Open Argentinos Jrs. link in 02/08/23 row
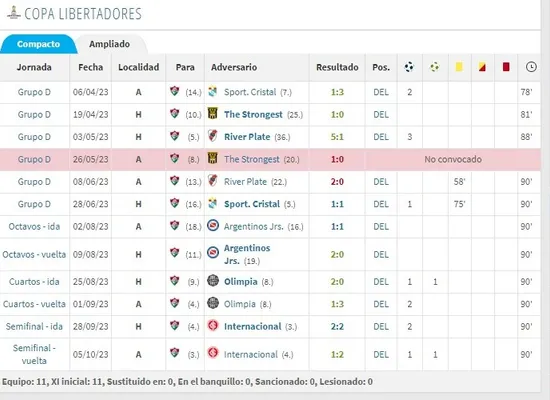 [253, 227]
